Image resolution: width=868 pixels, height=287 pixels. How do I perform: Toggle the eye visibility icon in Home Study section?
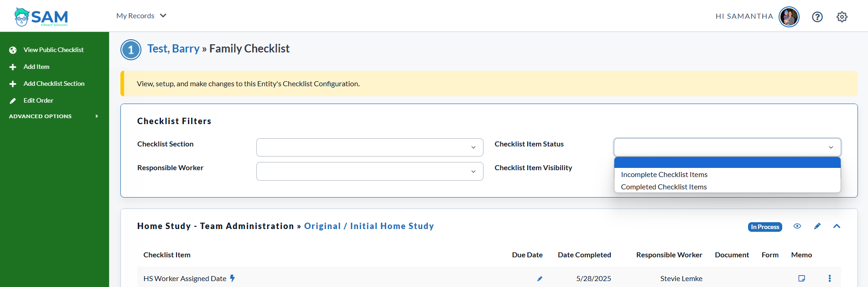(x=797, y=226)
